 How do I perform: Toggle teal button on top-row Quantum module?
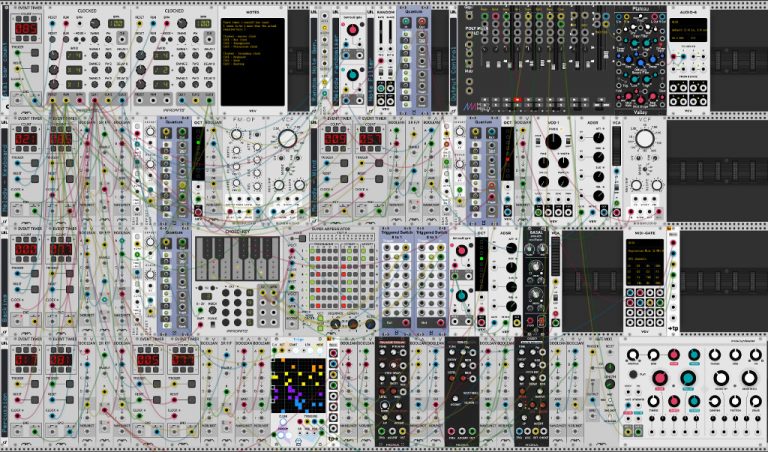pyautogui.click(x=406, y=22)
